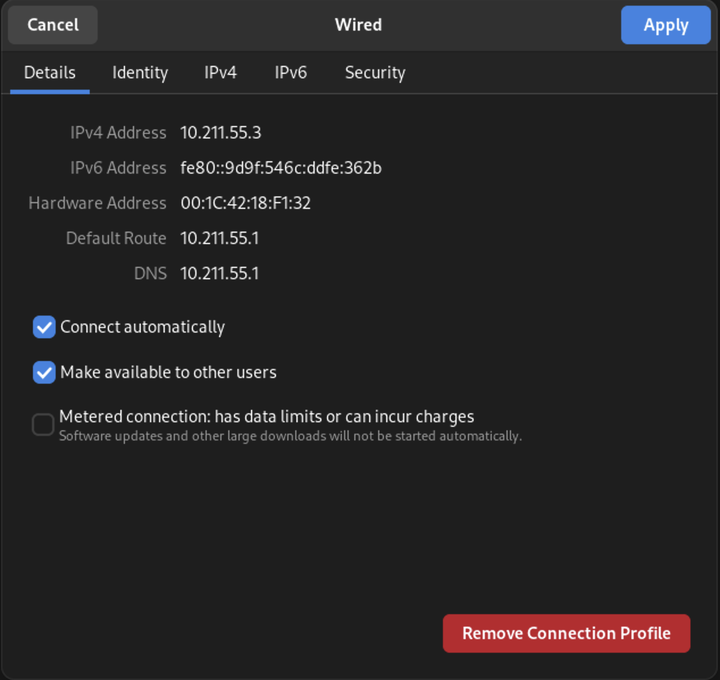Click the DNS field label
The image size is (720, 680).
pos(150,274)
